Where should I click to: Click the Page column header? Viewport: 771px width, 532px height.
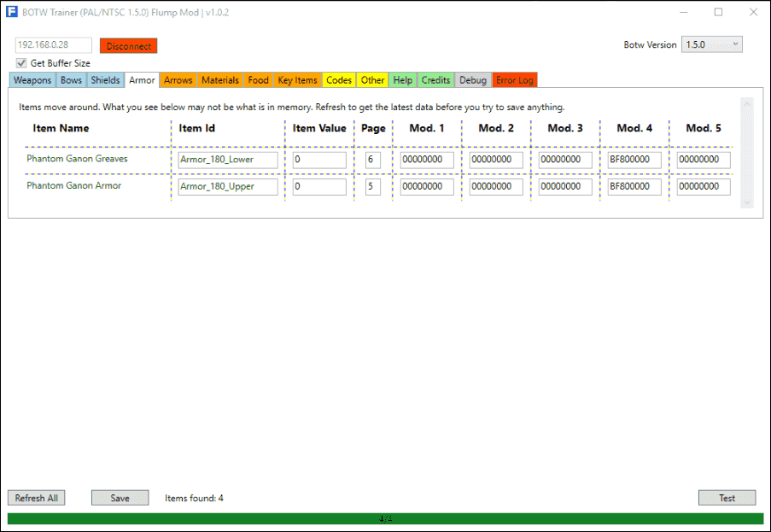373,129
